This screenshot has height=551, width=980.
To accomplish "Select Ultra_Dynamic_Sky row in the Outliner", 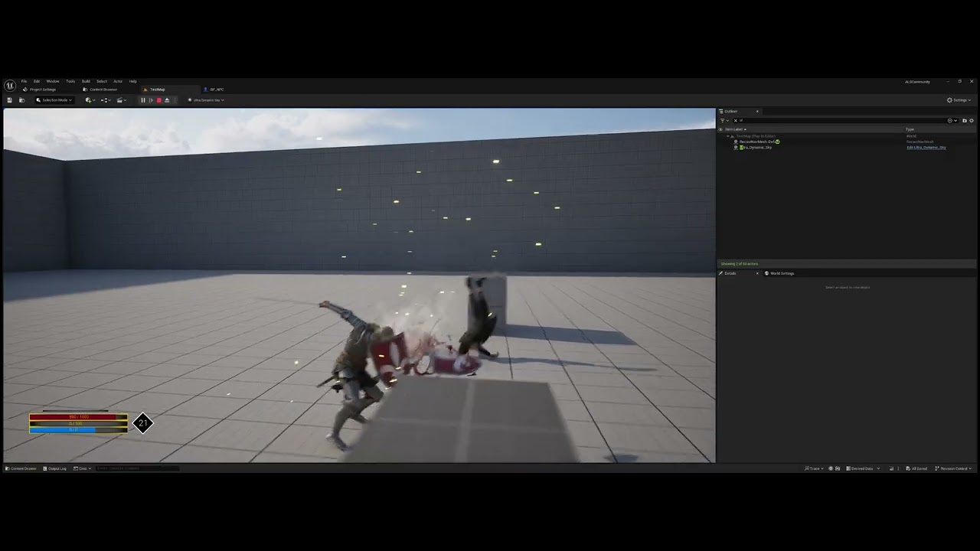I will 755,147.
